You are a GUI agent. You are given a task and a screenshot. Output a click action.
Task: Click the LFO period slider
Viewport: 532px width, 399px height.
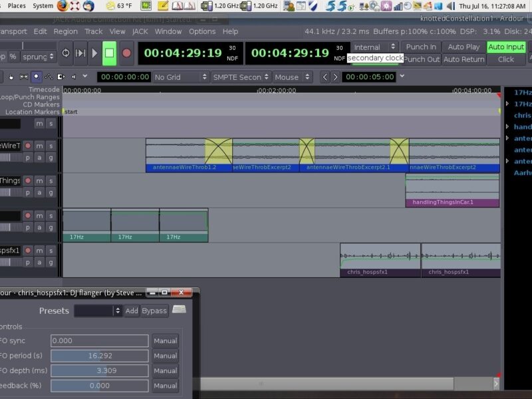coord(100,356)
